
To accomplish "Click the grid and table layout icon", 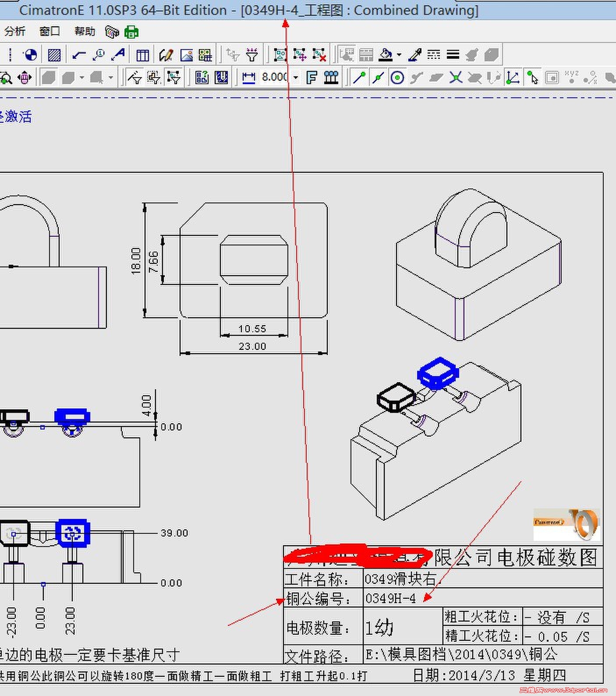I will coord(205,55).
